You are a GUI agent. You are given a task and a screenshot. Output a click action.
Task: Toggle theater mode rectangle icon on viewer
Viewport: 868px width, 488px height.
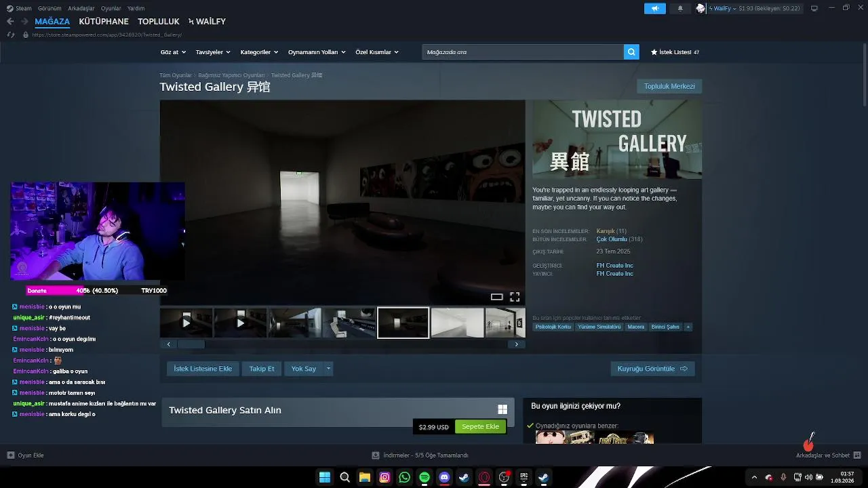point(497,297)
